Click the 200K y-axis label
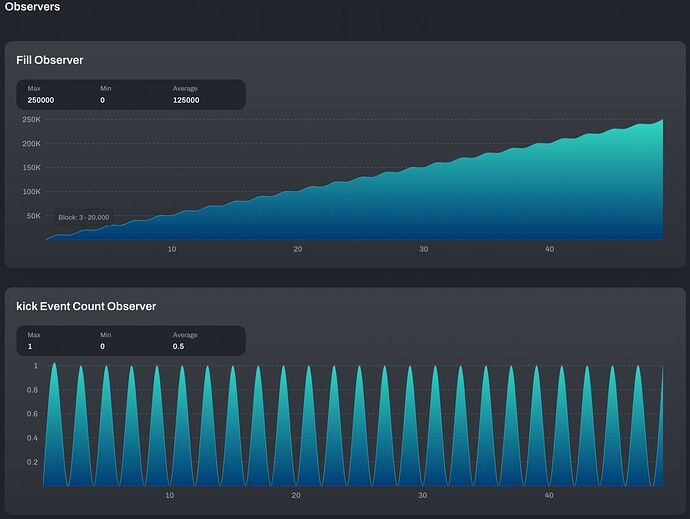This screenshot has width=690, height=519. [32, 144]
